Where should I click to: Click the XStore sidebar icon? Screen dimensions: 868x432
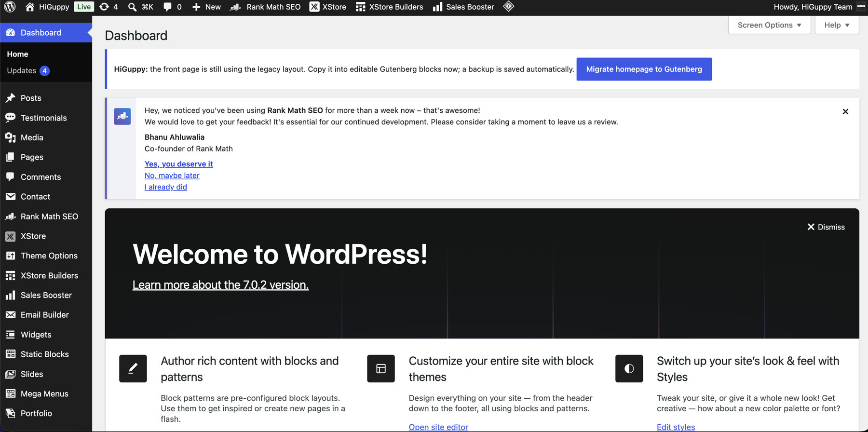[10, 236]
